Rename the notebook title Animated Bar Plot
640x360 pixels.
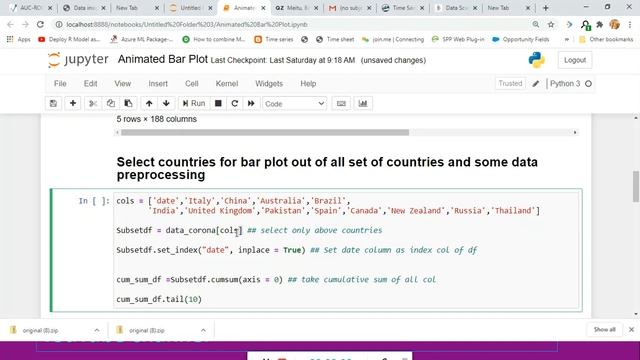pyautogui.click(x=162, y=59)
